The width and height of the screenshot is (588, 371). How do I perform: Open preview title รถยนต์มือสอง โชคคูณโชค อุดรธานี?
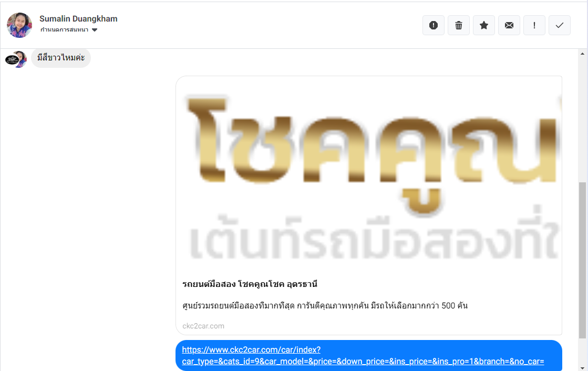[250, 284]
